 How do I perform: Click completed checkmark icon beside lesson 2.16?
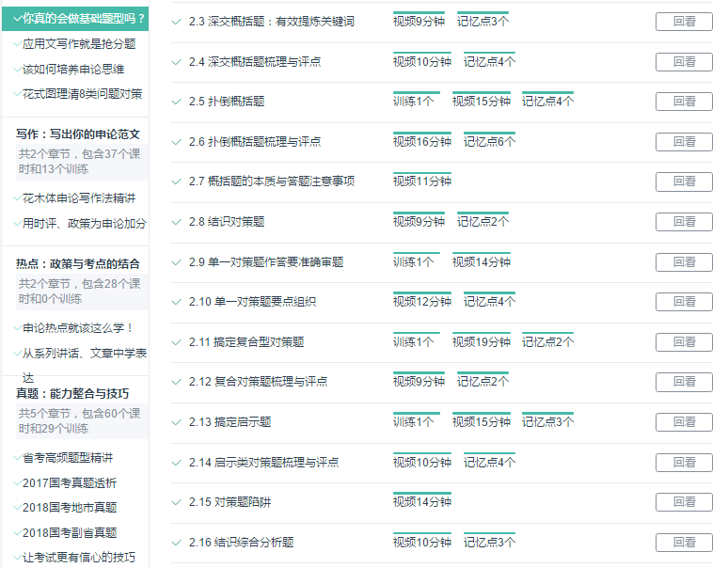[177, 543]
